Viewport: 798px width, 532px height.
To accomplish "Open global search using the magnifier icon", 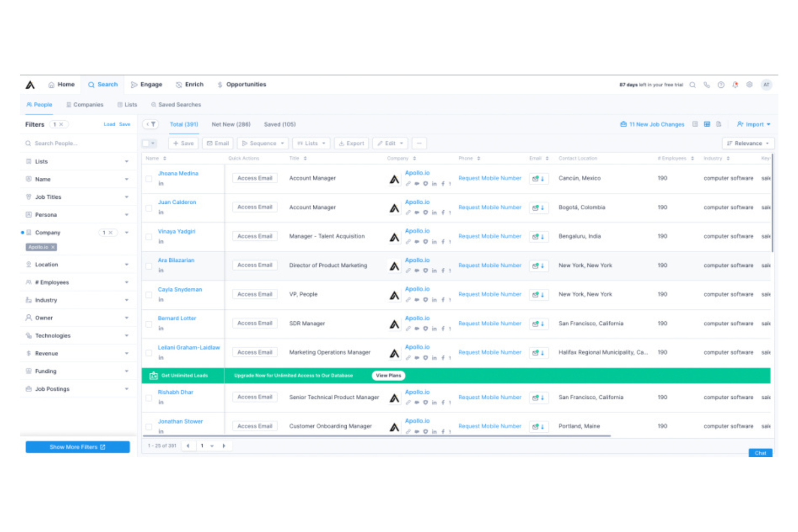I will (x=692, y=84).
